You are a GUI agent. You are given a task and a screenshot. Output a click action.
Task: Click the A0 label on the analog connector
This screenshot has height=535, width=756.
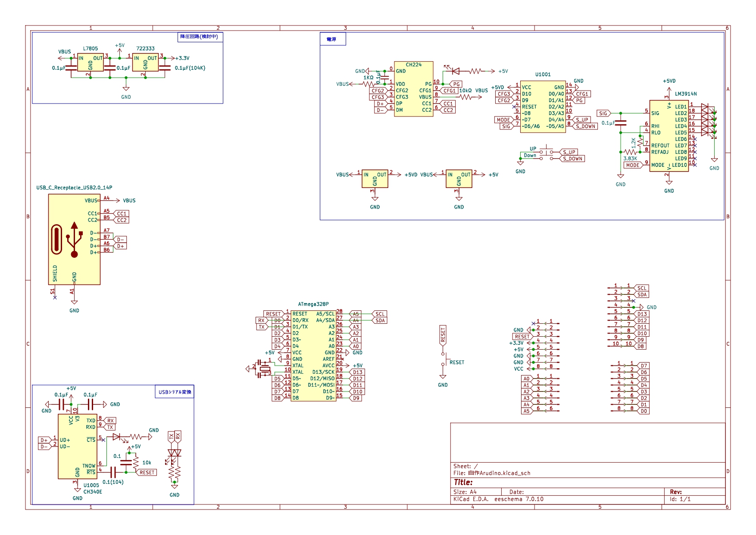click(526, 379)
